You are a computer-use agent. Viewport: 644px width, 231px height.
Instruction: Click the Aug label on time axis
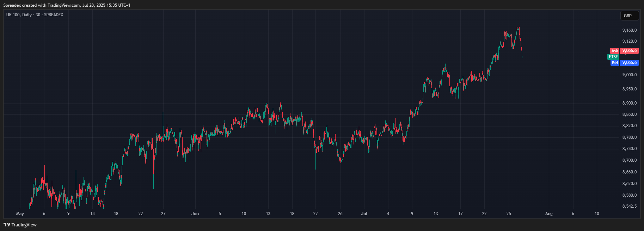click(x=549, y=214)
